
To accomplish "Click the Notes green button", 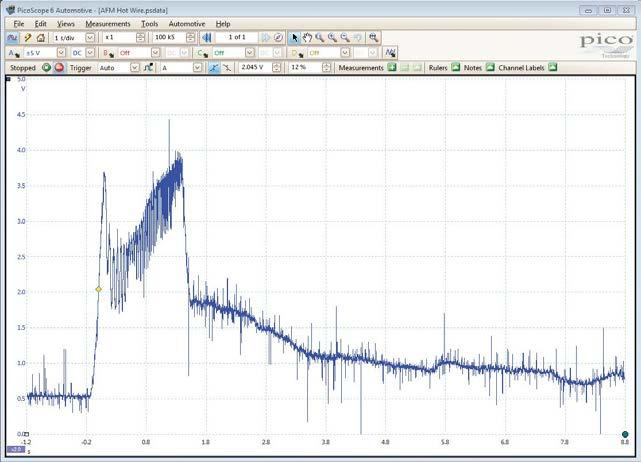I will click(490, 67).
